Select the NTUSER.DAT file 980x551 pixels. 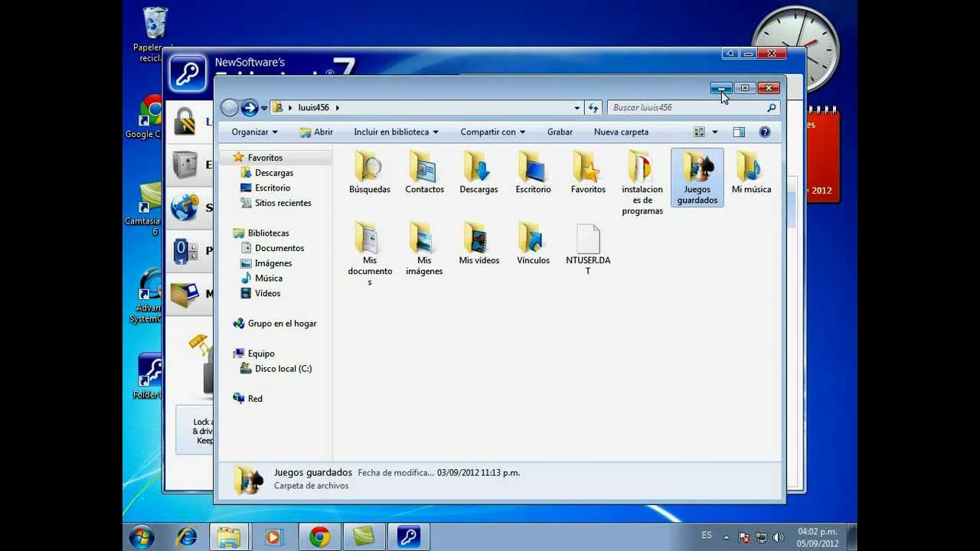point(588,249)
